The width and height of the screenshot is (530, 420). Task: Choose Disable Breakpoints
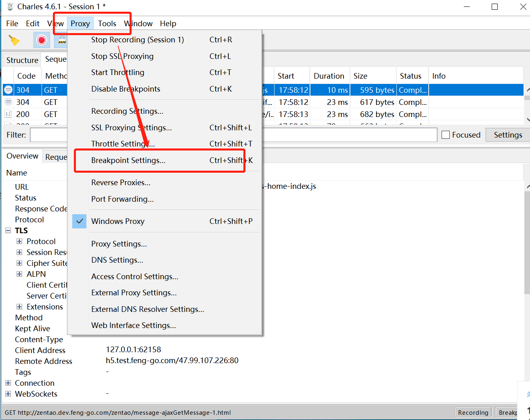point(164,89)
